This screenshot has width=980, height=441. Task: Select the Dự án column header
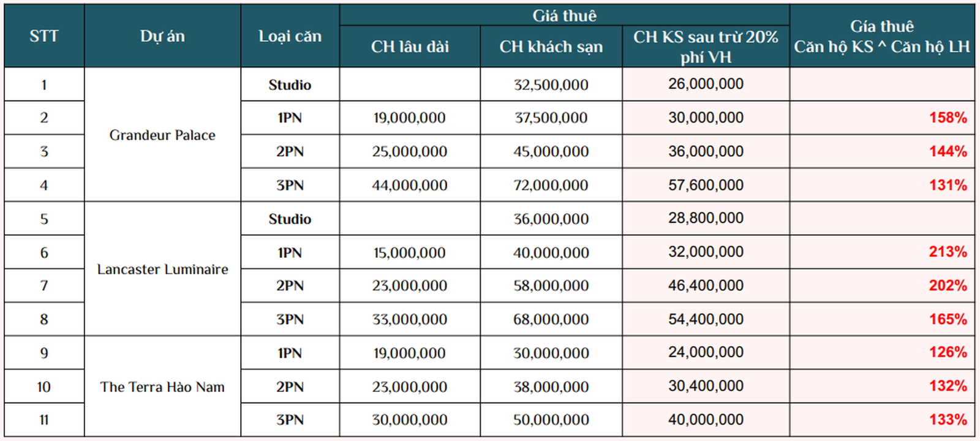pos(162,36)
